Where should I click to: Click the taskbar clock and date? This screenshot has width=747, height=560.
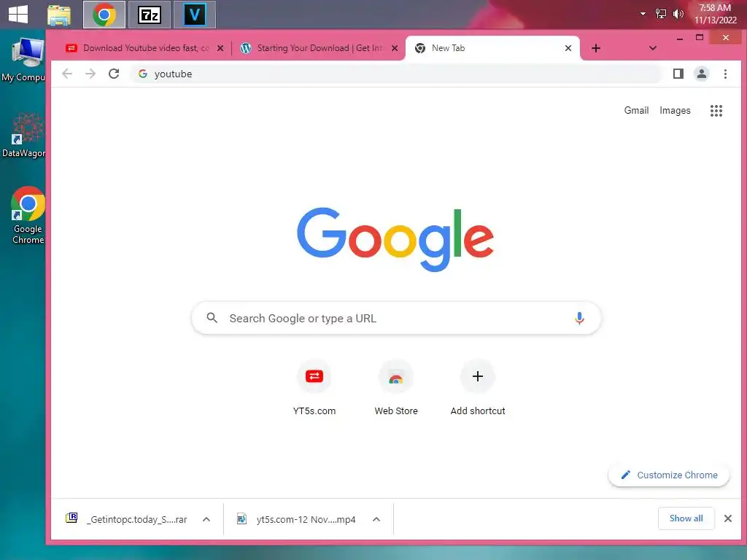pos(715,14)
